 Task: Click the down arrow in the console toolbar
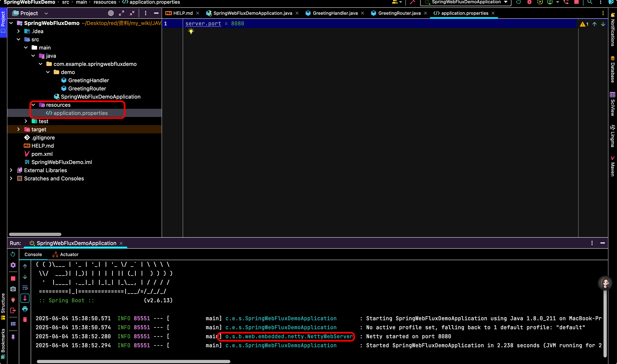[25, 277]
